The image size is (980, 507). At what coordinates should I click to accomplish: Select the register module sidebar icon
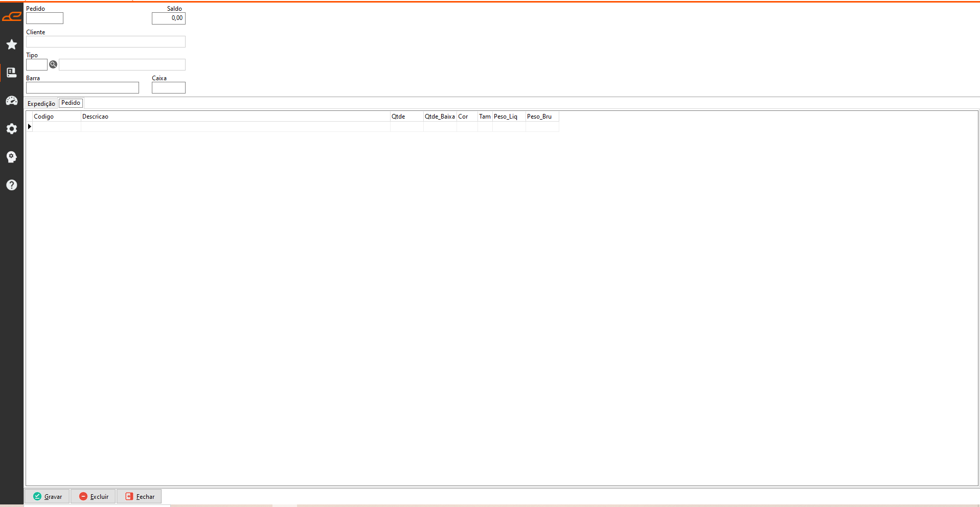tap(12, 73)
